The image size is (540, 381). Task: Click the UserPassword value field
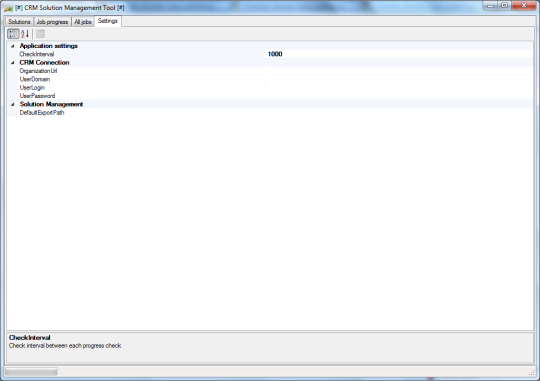(399, 96)
